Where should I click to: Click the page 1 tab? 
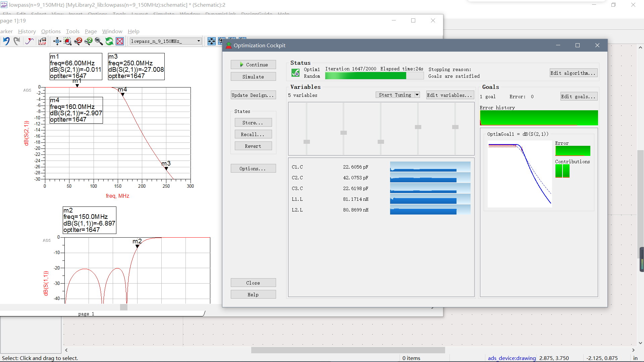coord(86,314)
